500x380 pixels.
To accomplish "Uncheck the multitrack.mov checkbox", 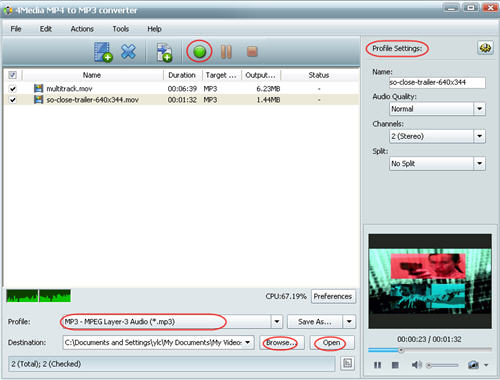I will [x=13, y=89].
